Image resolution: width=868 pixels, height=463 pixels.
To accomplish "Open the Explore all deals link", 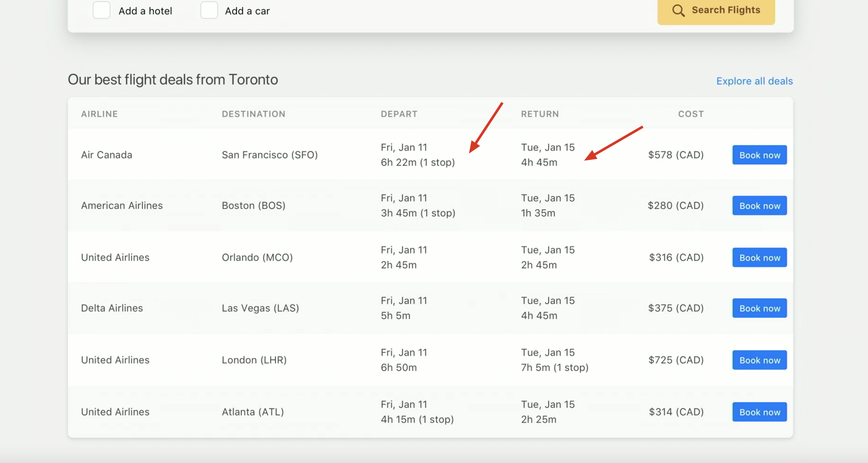I will pos(754,81).
